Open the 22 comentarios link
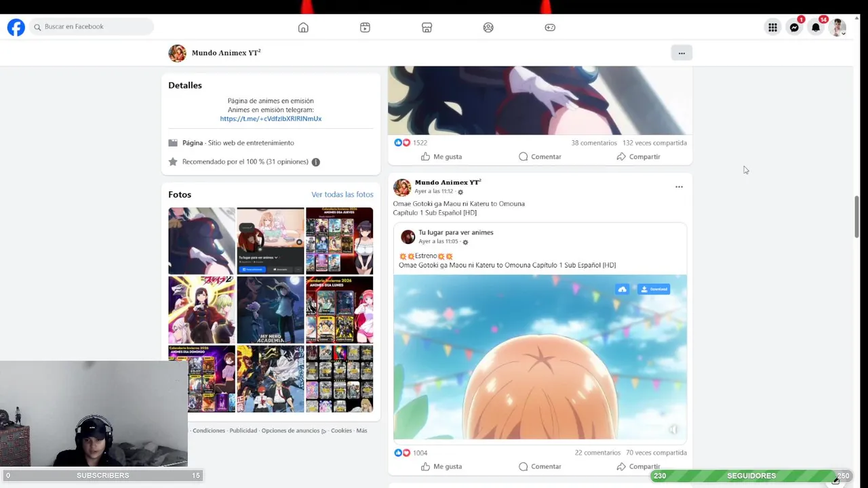The height and width of the screenshot is (488, 868). [x=597, y=453]
